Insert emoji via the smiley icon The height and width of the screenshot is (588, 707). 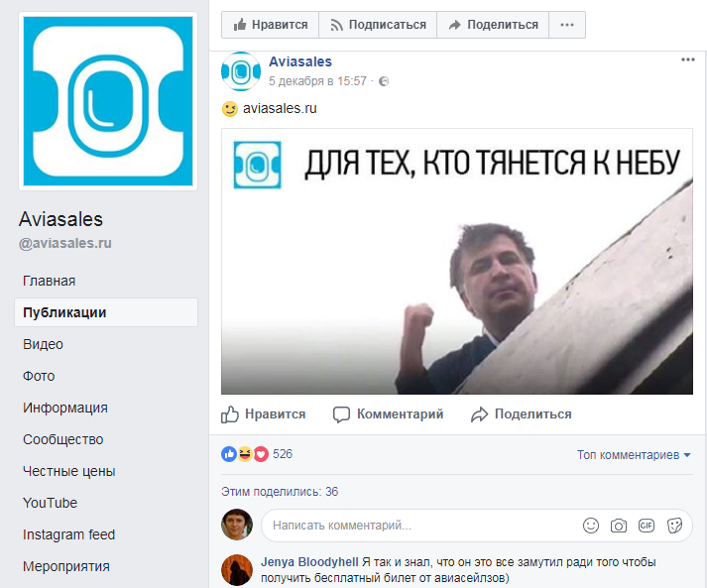[591, 526]
